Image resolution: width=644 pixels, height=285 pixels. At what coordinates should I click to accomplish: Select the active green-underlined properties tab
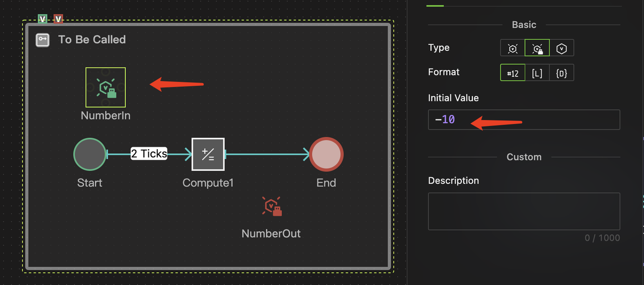coord(435,4)
